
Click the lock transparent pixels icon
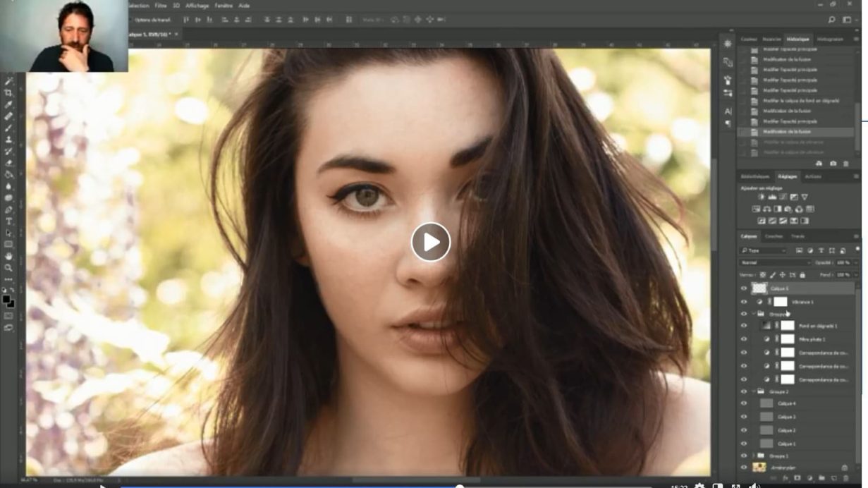[763, 275]
